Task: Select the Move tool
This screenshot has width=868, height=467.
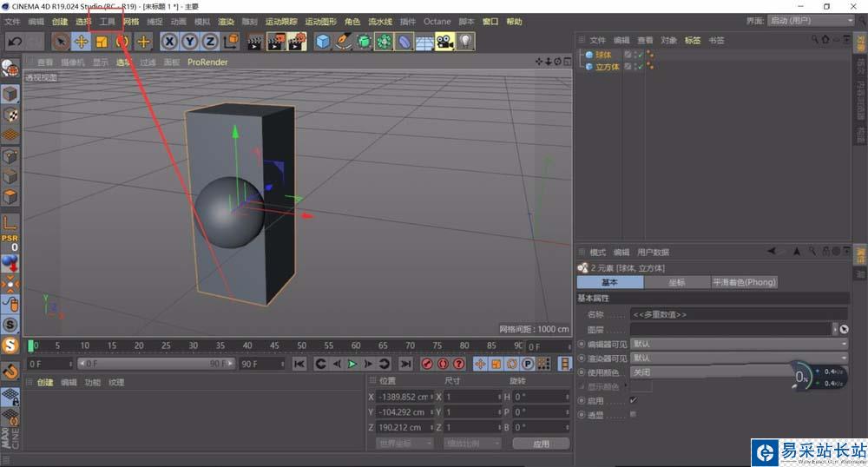Action: [81, 41]
